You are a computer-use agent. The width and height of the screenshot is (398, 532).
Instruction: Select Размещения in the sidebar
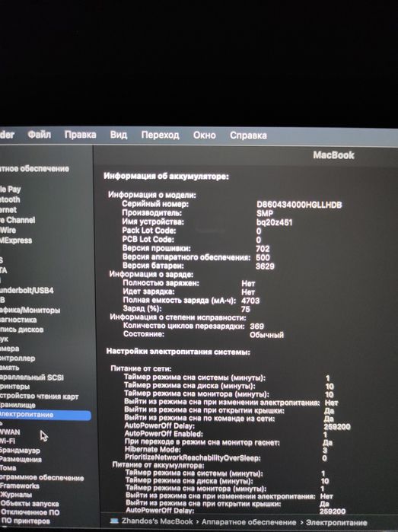point(21,459)
